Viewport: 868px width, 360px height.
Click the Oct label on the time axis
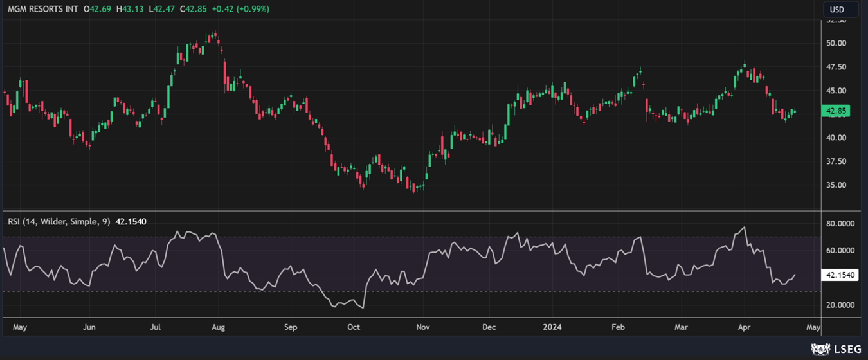[354, 327]
